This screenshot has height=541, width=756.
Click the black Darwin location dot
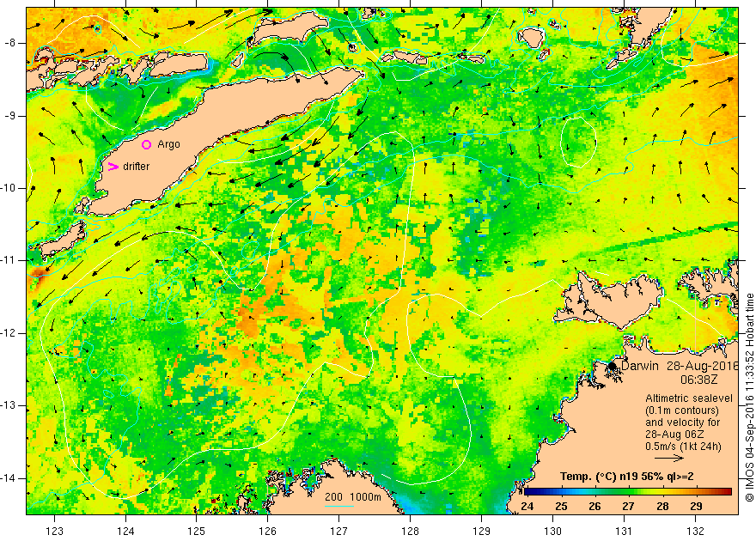click(613, 366)
